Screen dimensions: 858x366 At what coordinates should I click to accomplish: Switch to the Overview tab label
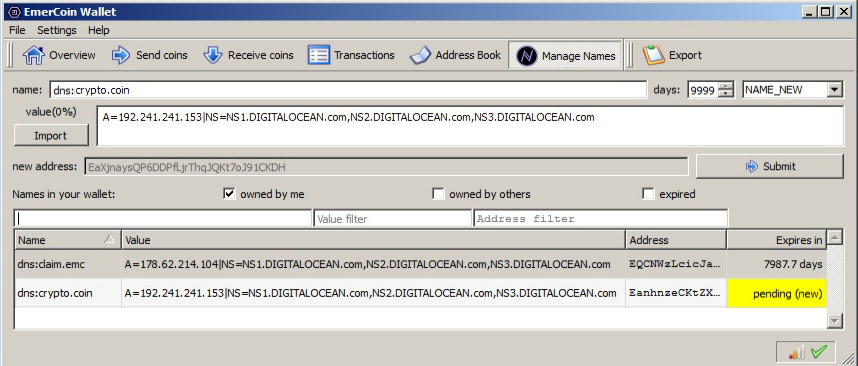click(72, 55)
